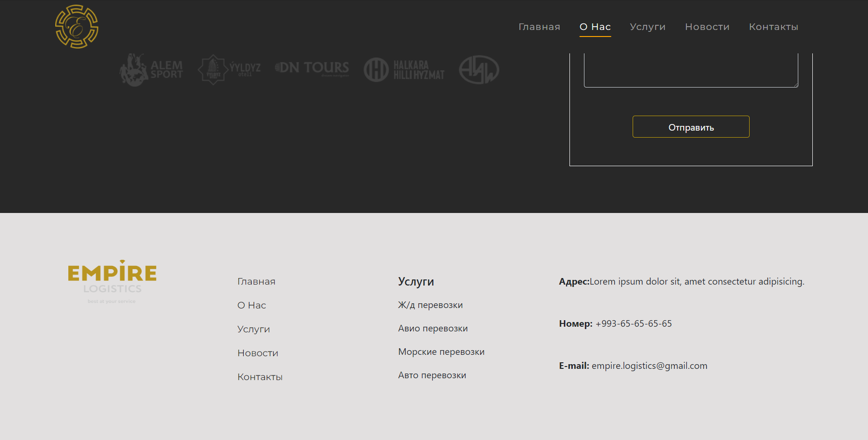Click the footer Услуги link in the left column
The image size is (868, 440).
[x=254, y=329]
